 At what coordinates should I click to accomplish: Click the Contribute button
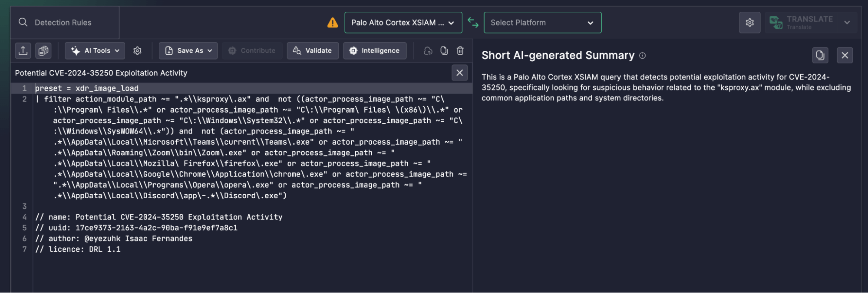[252, 51]
